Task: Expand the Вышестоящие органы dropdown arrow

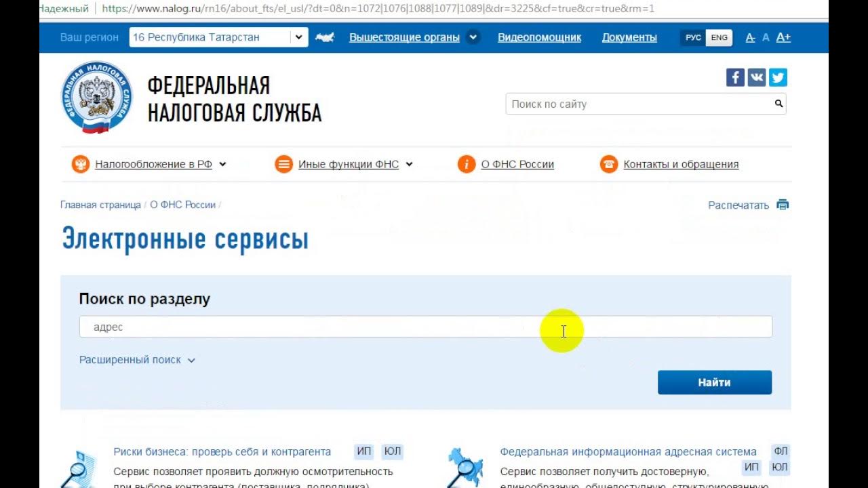Action: [473, 37]
